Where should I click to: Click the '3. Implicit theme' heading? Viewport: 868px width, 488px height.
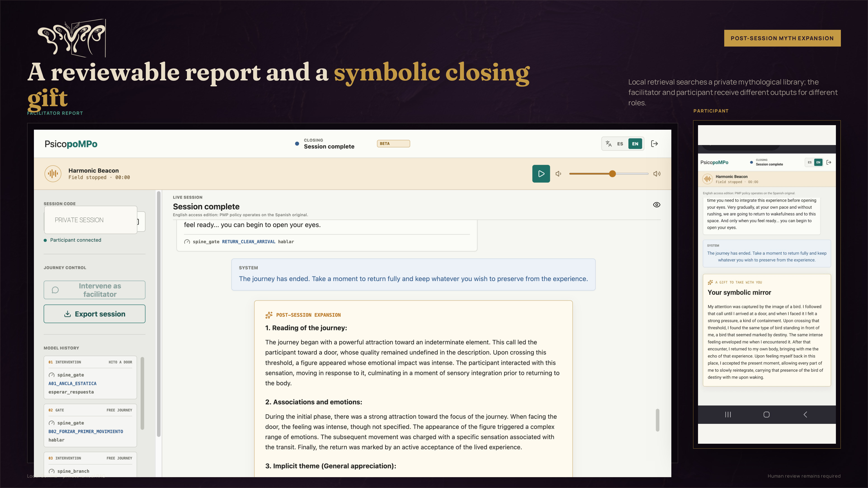click(x=330, y=466)
